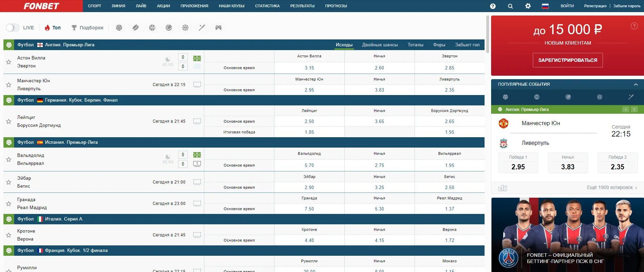Open video stream icon for Вальядолид match
Viewport: 644px width, 272px height.
point(197,164)
